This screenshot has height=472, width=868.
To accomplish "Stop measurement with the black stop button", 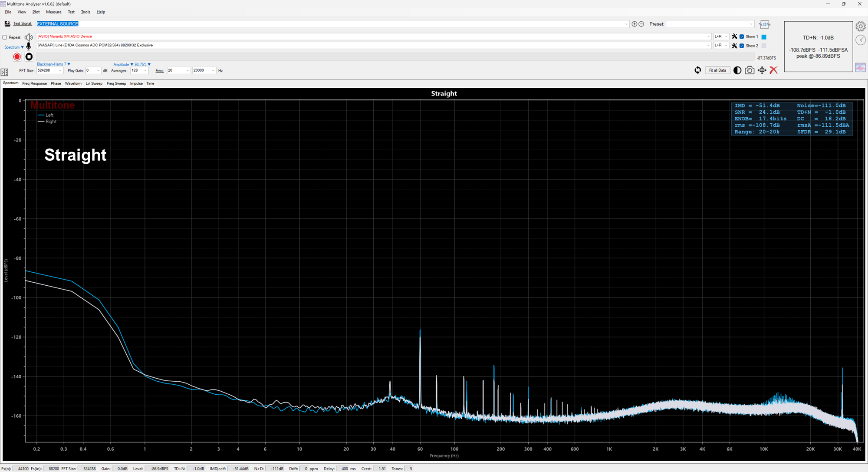I will click(x=29, y=56).
